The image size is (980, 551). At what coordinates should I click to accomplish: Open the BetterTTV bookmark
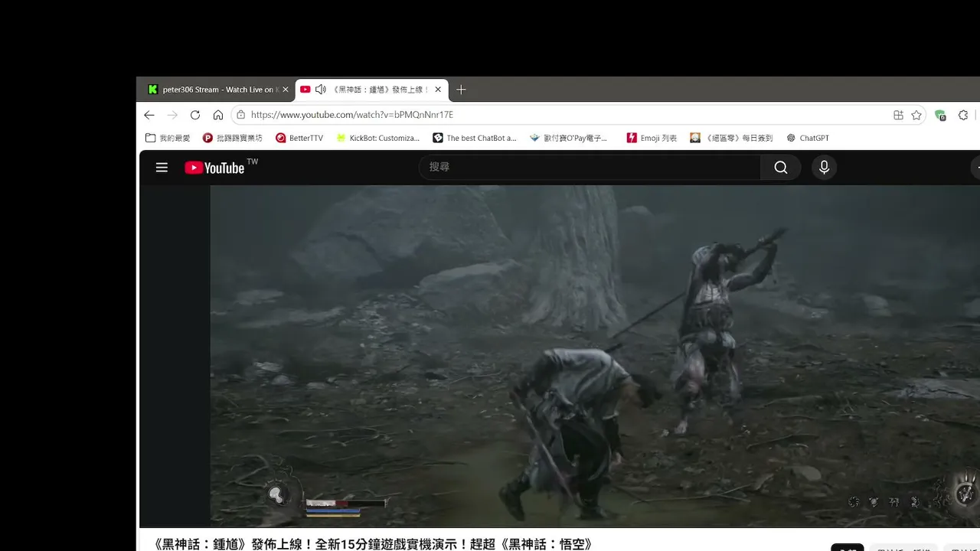299,138
